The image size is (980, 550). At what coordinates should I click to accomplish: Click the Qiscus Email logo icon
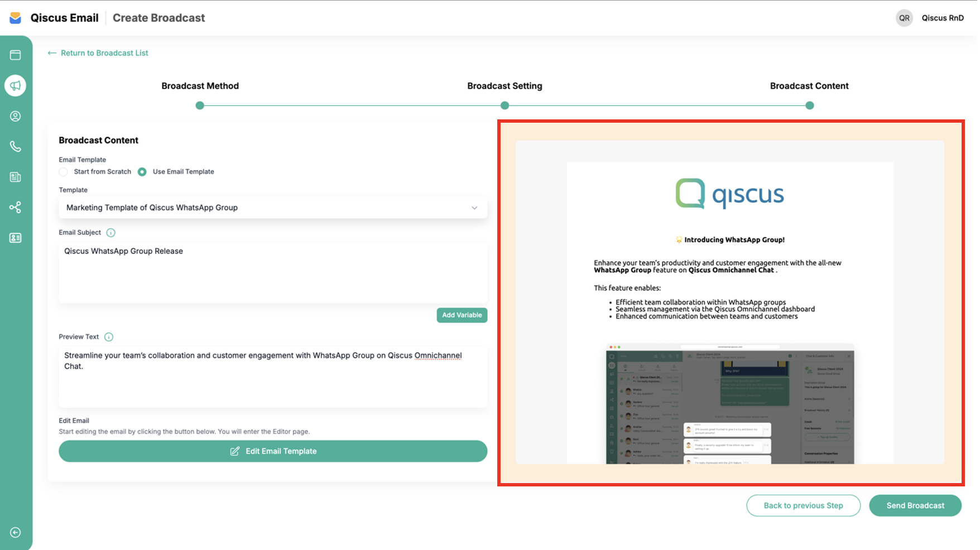[16, 18]
